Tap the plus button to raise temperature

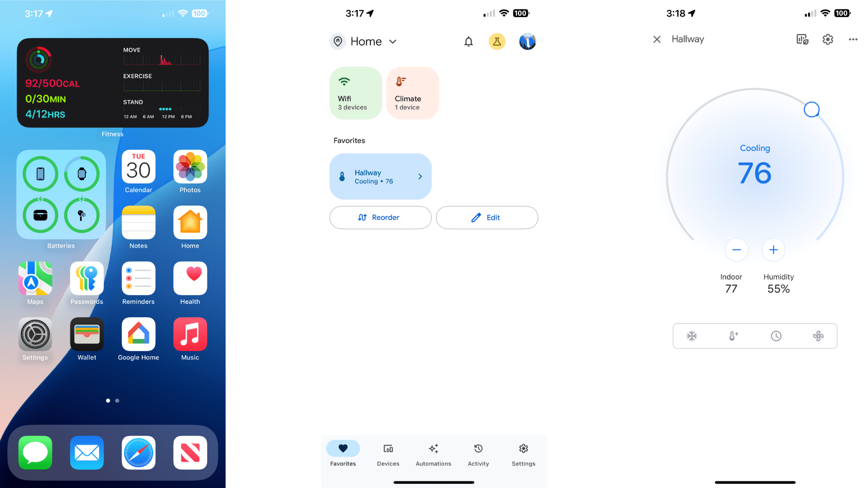pyautogui.click(x=773, y=250)
